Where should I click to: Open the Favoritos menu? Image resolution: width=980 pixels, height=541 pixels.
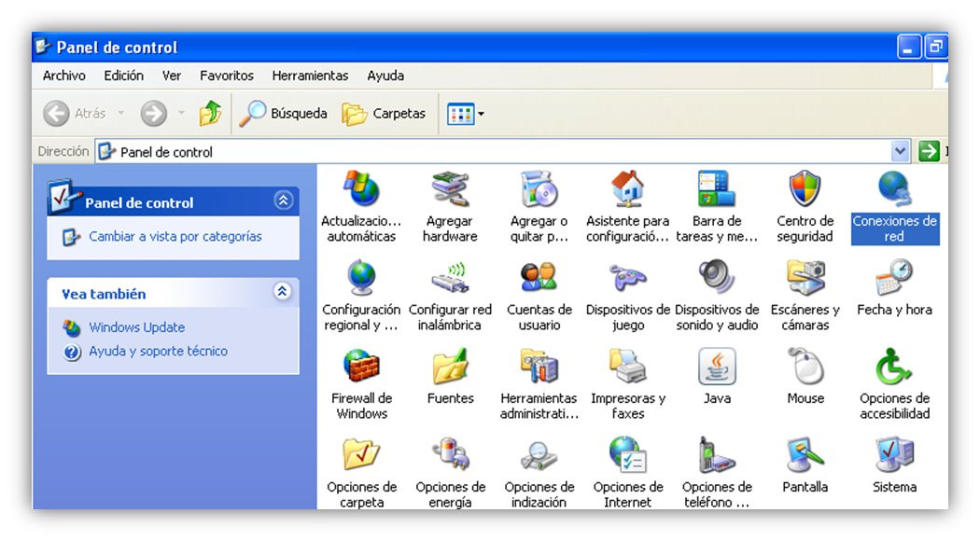tap(226, 76)
